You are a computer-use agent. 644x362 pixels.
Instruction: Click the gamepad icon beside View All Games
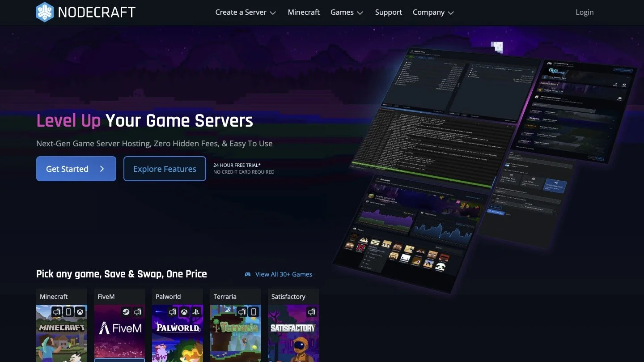click(x=248, y=274)
